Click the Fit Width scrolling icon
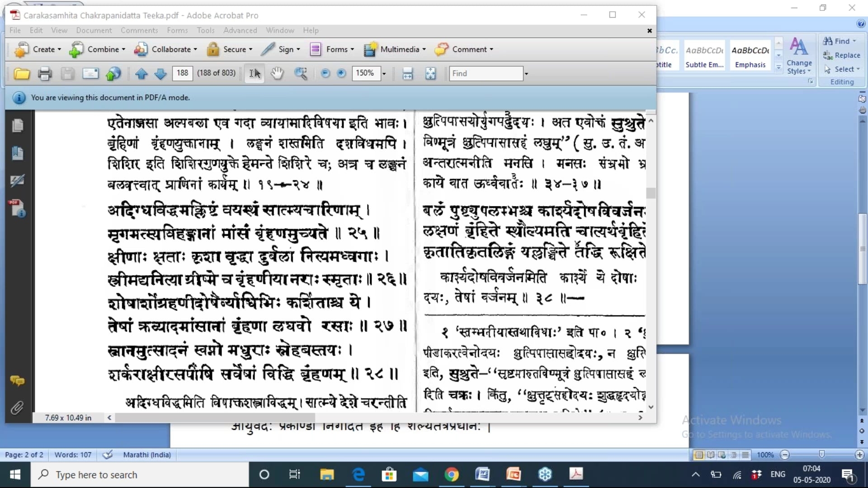The image size is (868, 488). click(x=407, y=73)
